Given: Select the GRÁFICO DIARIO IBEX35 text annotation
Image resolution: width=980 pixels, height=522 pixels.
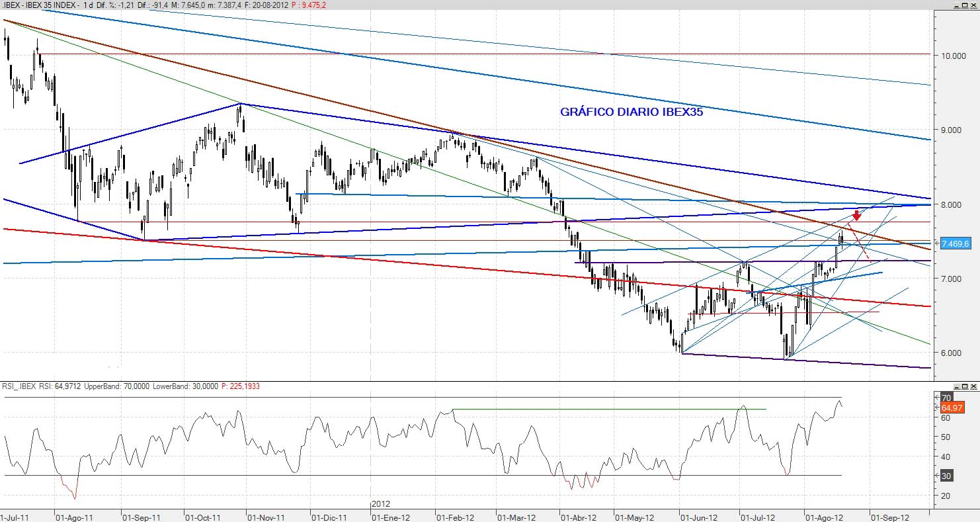Looking at the screenshot, I should pos(631,112).
